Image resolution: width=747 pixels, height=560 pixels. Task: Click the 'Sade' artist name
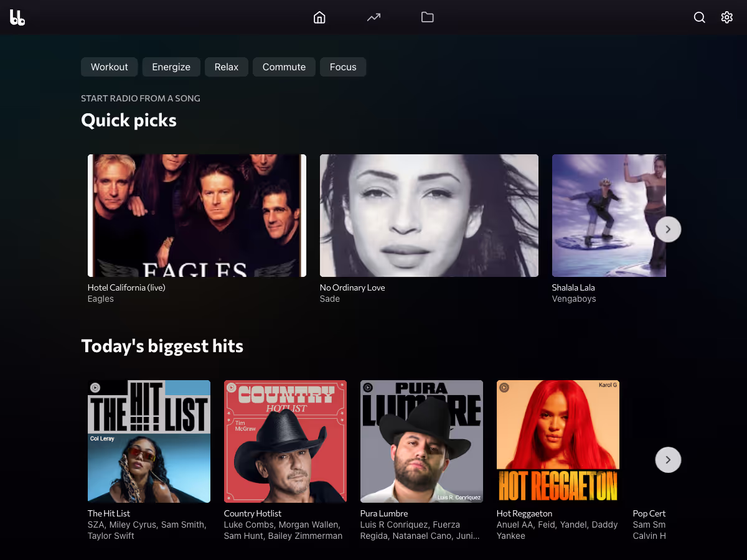(330, 299)
